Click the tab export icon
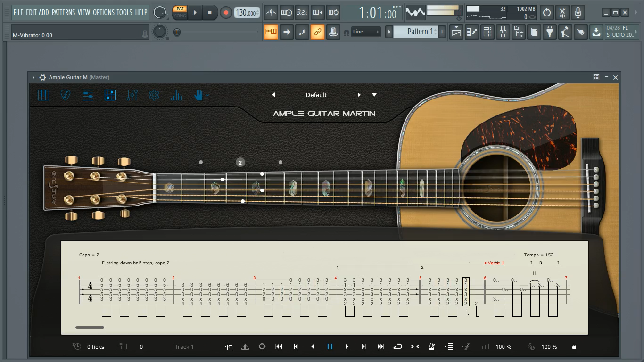Image resolution: width=644 pixels, height=362 pixels. [245, 346]
